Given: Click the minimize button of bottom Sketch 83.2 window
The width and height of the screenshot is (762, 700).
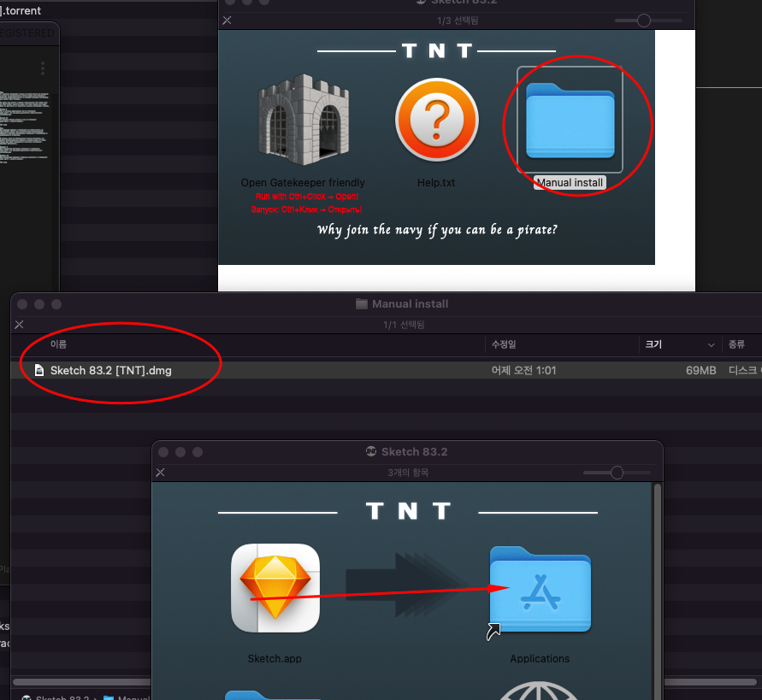Looking at the screenshot, I should pos(180,452).
